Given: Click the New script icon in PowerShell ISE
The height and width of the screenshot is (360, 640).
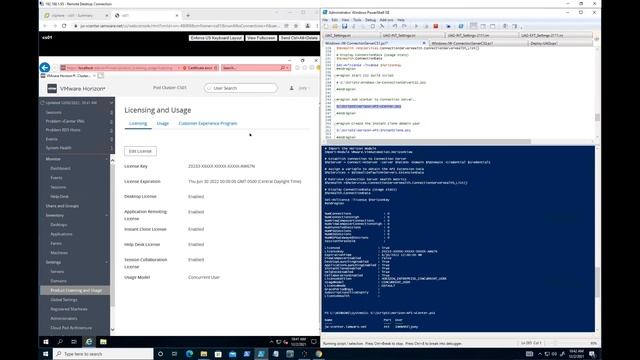Looking at the screenshot, I should [326, 27].
